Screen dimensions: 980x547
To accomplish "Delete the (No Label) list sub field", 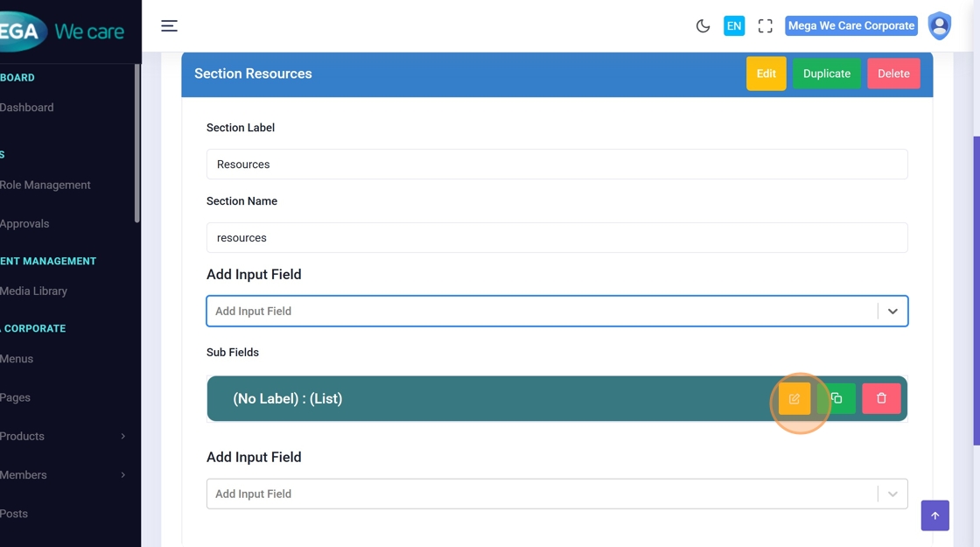I will tap(881, 399).
